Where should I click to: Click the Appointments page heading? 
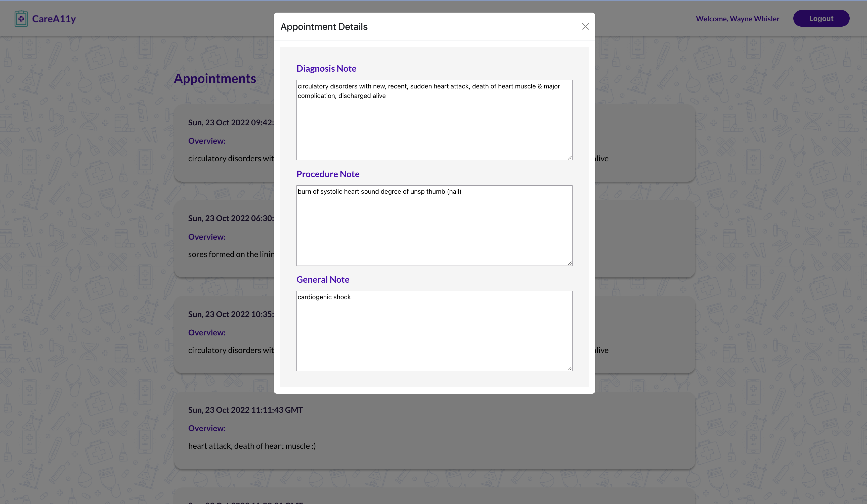click(x=215, y=78)
